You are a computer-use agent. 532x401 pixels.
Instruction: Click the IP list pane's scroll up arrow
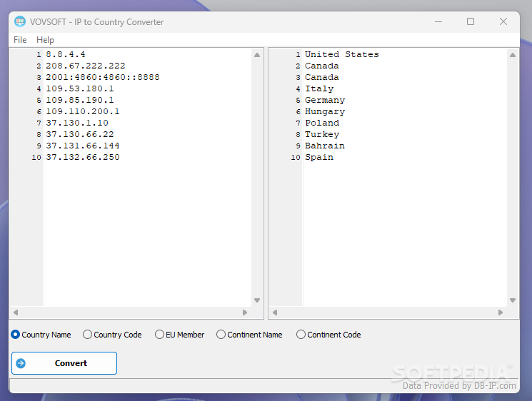[x=257, y=55]
